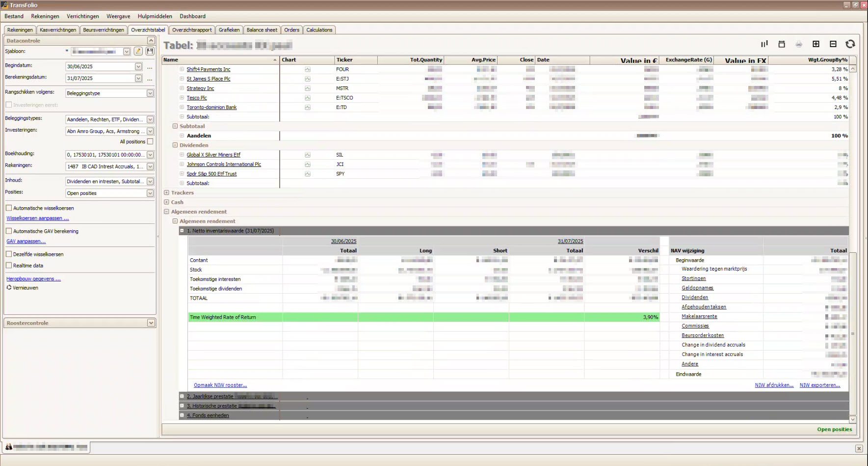
Task: Open the Rangschikken volgens dropdown
Action: [150, 93]
